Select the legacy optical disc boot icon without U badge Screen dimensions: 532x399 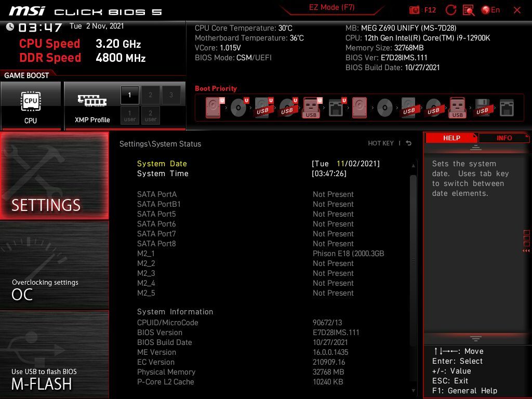385,108
